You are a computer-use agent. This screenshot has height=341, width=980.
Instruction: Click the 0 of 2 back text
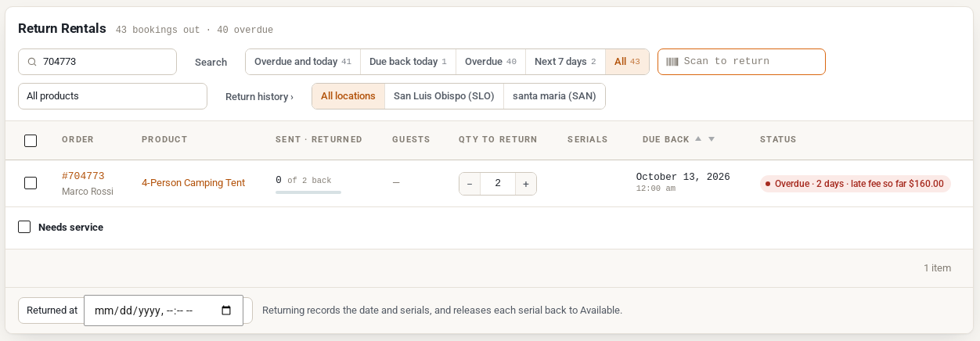pos(304,180)
